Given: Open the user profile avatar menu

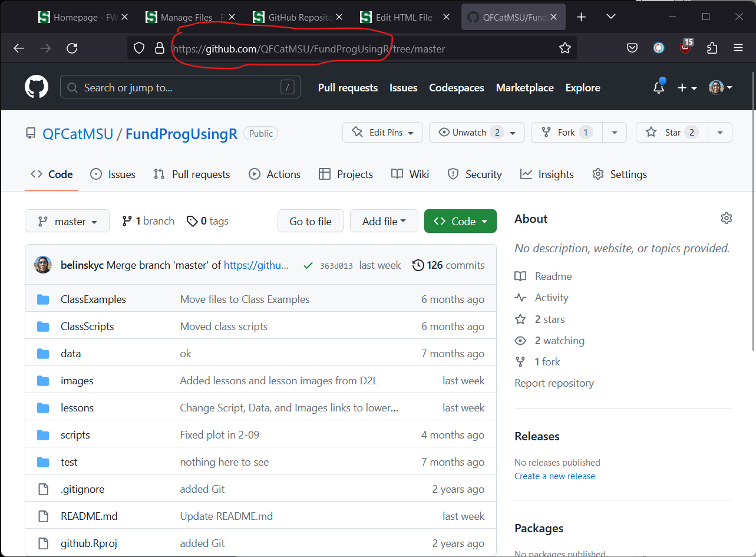Looking at the screenshot, I should (721, 88).
